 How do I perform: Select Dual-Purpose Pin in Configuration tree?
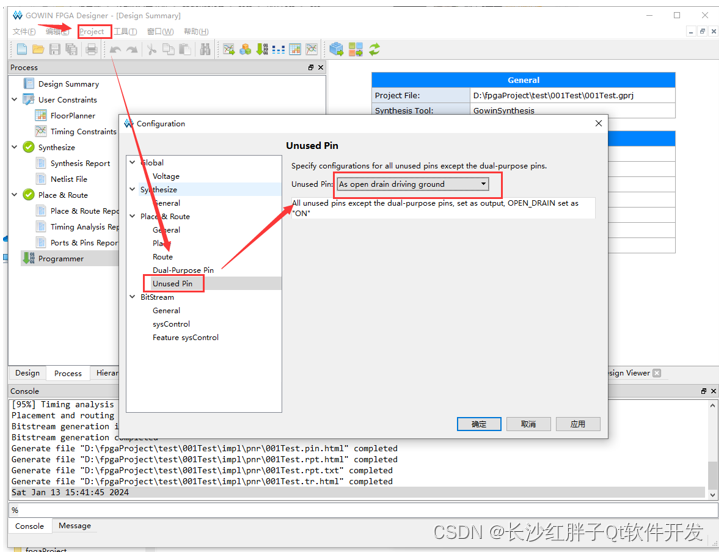click(x=183, y=270)
